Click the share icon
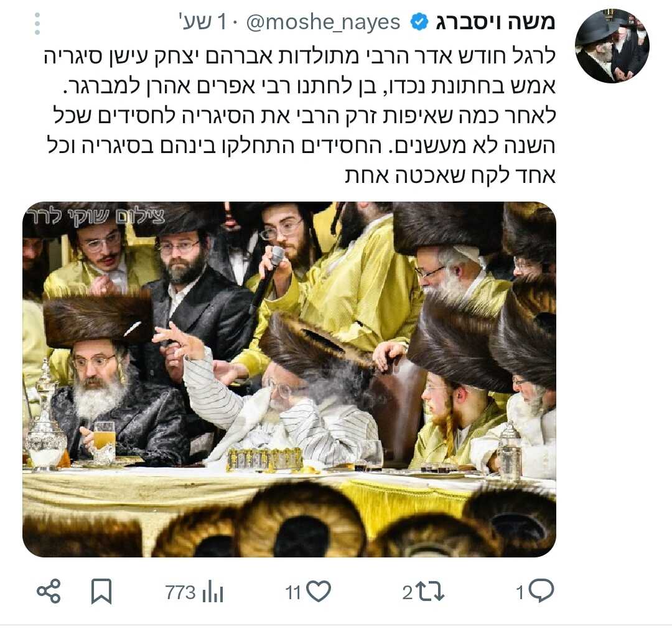 (49, 591)
